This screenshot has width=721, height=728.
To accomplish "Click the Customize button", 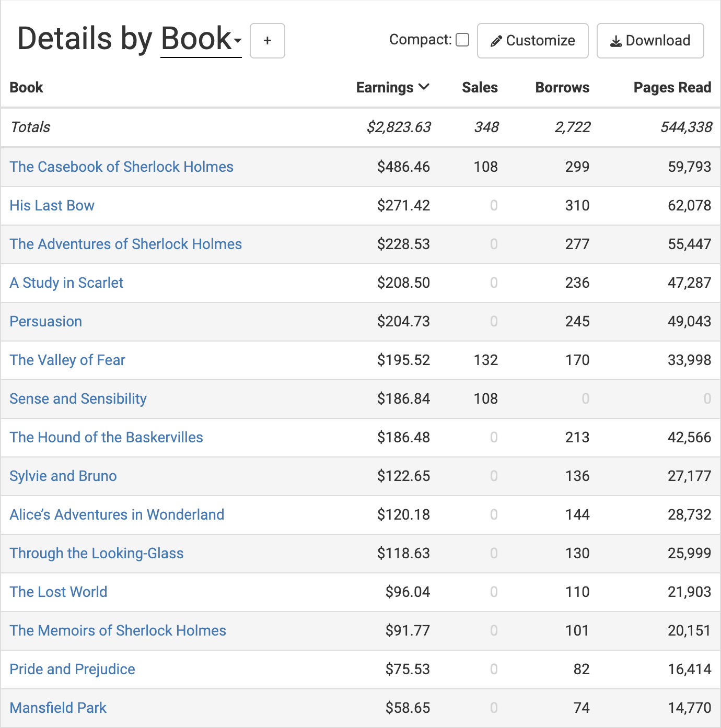I will (533, 41).
